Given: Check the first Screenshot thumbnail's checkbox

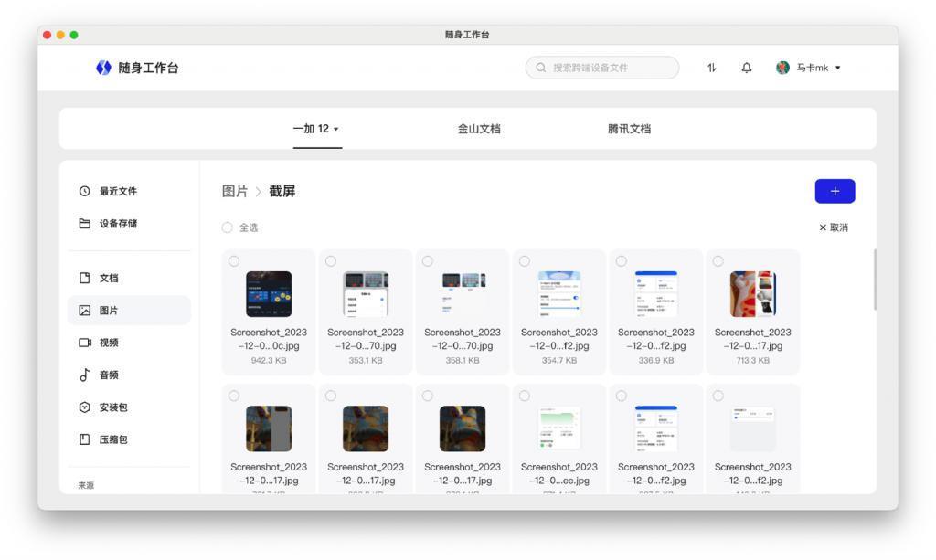Looking at the screenshot, I should (234, 260).
